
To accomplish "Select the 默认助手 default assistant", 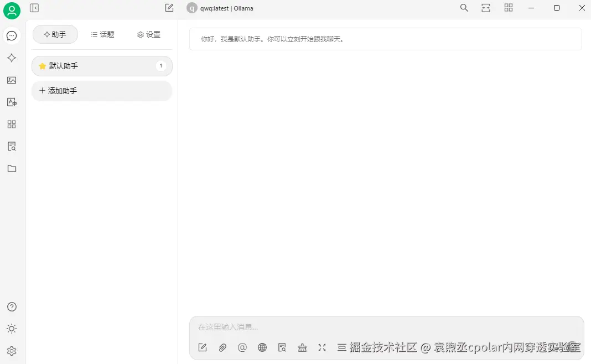I will [x=64, y=66].
